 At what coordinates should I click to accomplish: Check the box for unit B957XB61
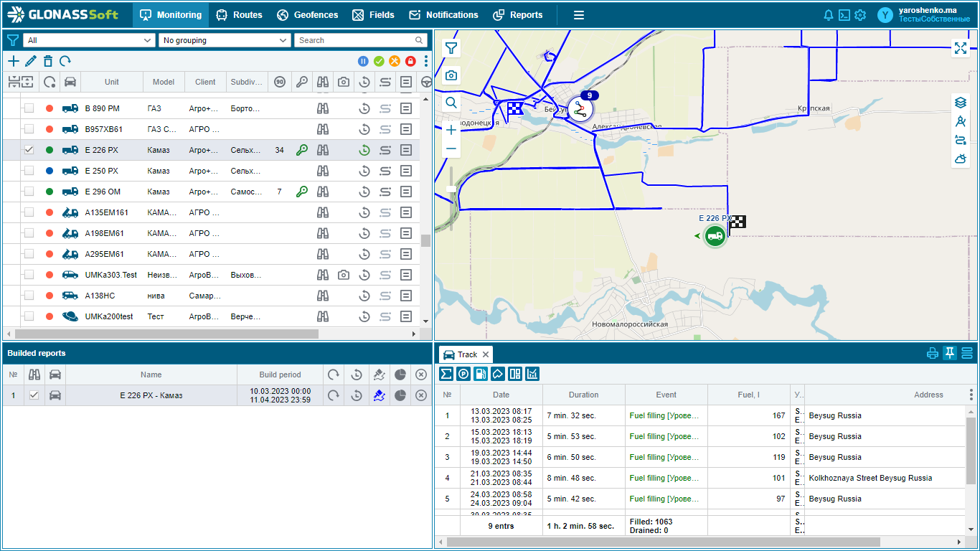point(29,129)
